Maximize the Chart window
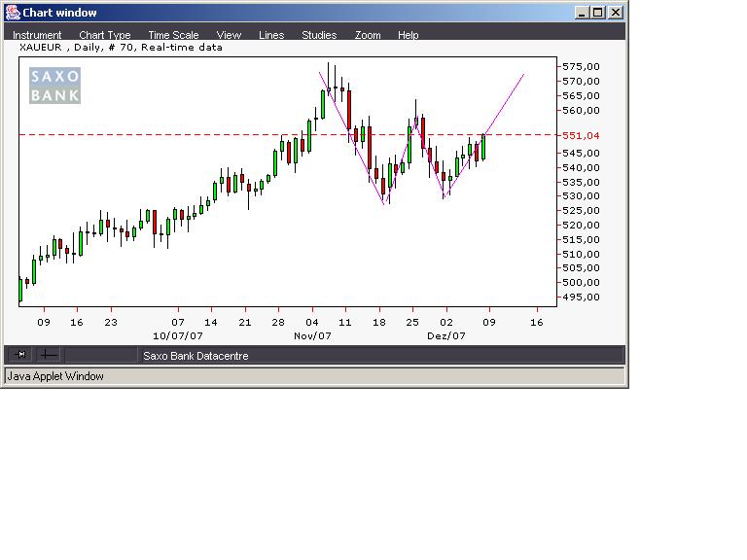This screenshot has height=560, width=747. tap(597, 13)
